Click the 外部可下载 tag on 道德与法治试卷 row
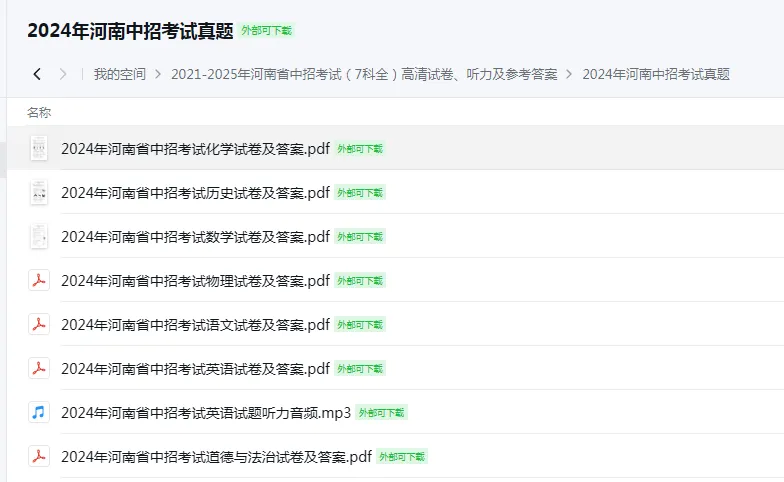Screen dimensions: 784x482 coord(402,457)
